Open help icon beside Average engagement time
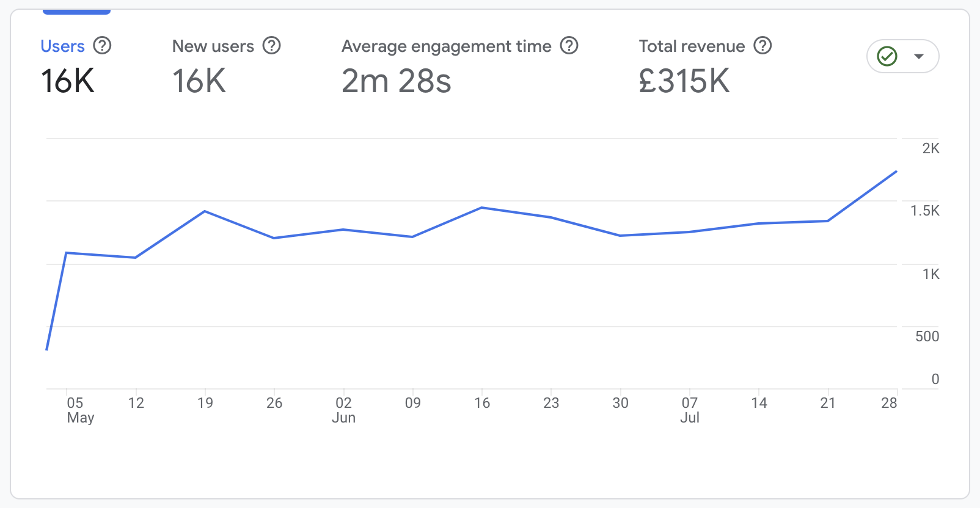Image resolution: width=980 pixels, height=508 pixels. coord(569,46)
